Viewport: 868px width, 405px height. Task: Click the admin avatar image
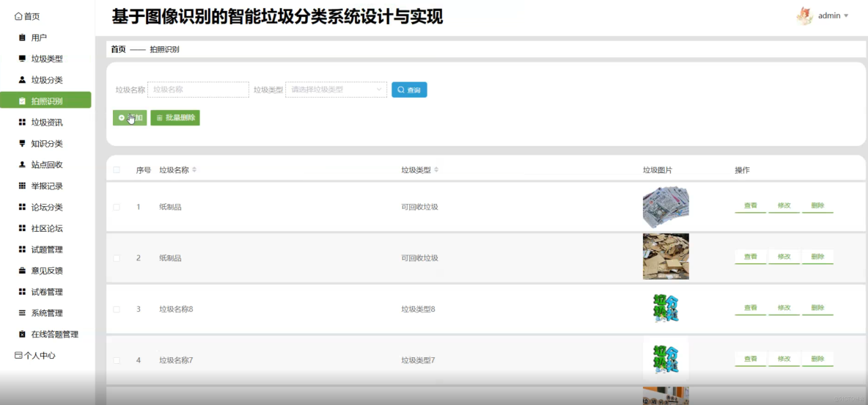coord(804,16)
